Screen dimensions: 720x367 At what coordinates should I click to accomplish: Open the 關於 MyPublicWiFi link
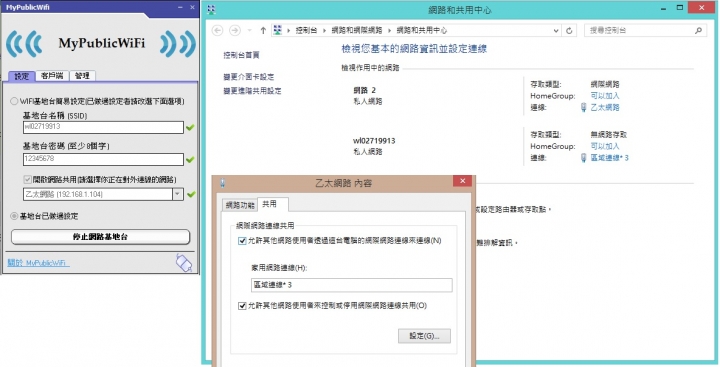[39, 263]
